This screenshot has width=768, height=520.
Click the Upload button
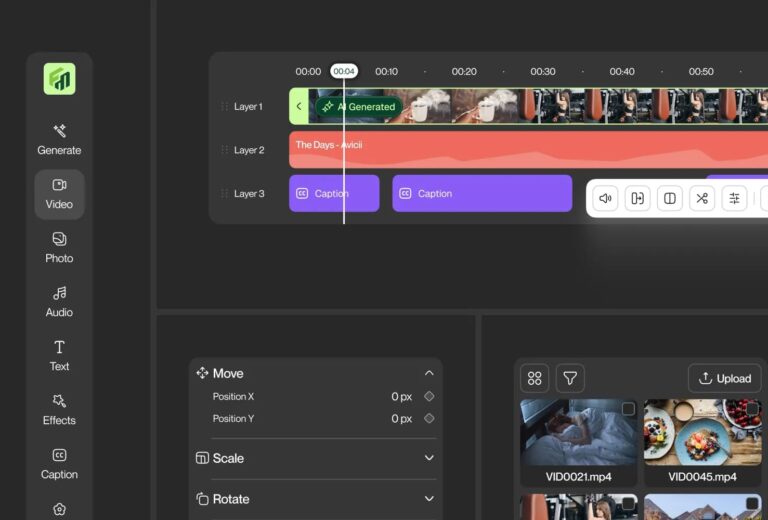pyautogui.click(x=725, y=378)
